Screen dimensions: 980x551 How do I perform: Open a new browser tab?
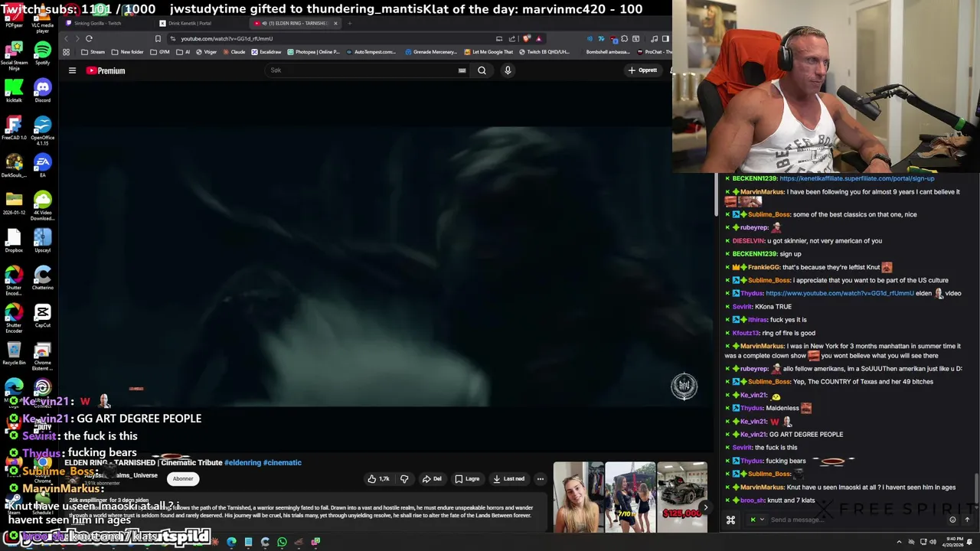pos(349,23)
